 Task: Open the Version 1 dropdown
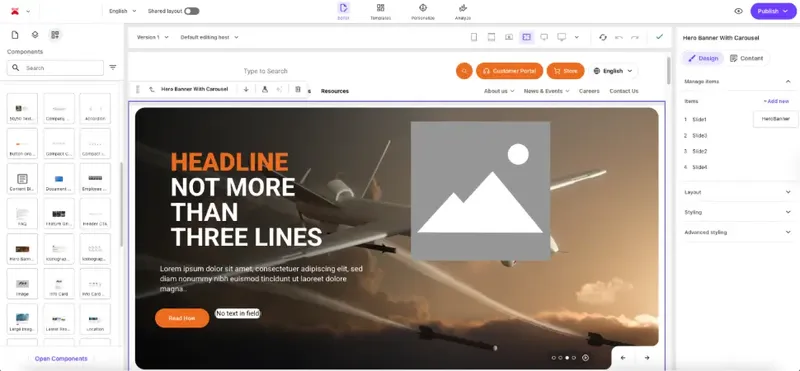point(152,37)
